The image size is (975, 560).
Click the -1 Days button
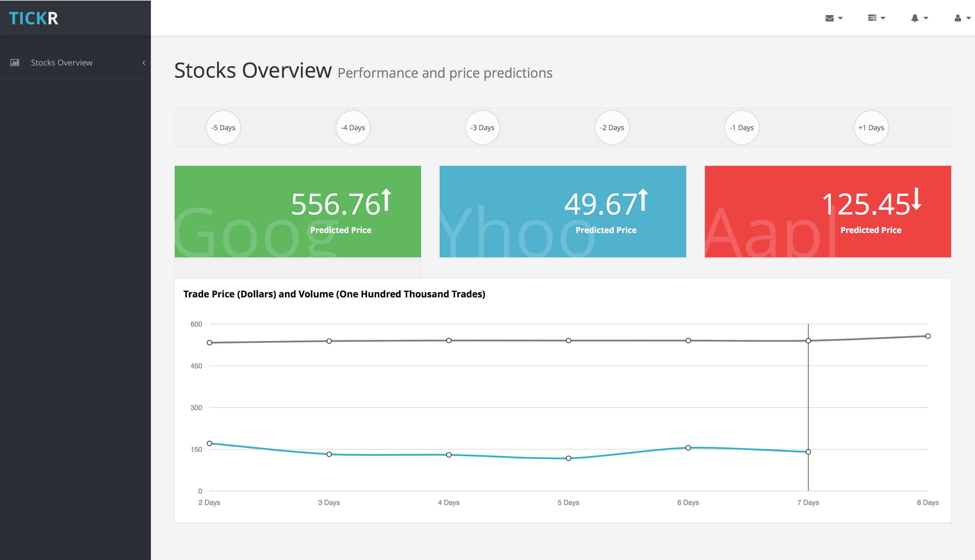742,128
